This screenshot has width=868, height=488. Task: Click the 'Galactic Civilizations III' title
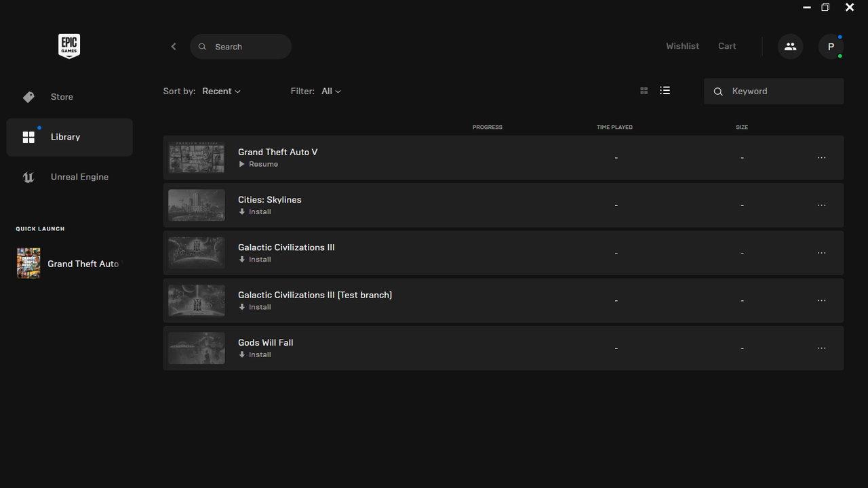(286, 247)
